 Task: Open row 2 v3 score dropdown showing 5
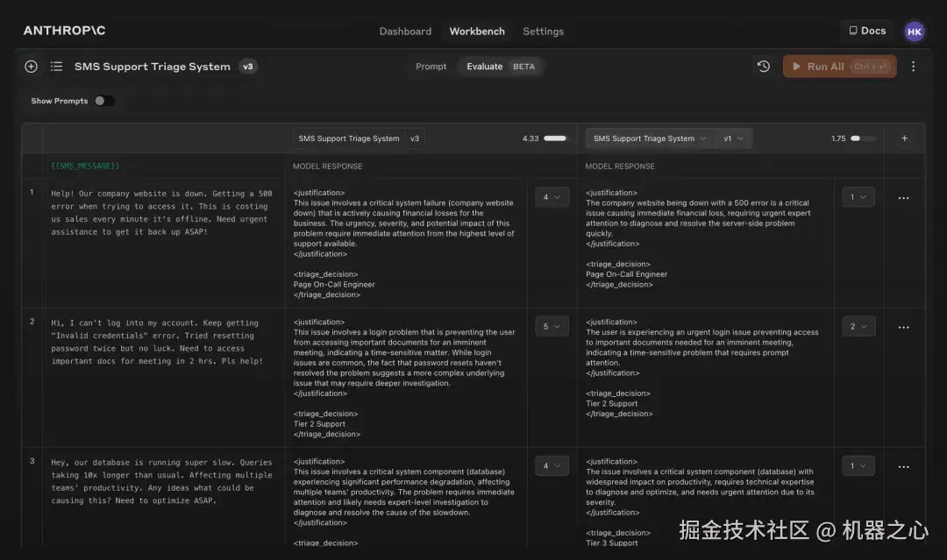(552, 327)
